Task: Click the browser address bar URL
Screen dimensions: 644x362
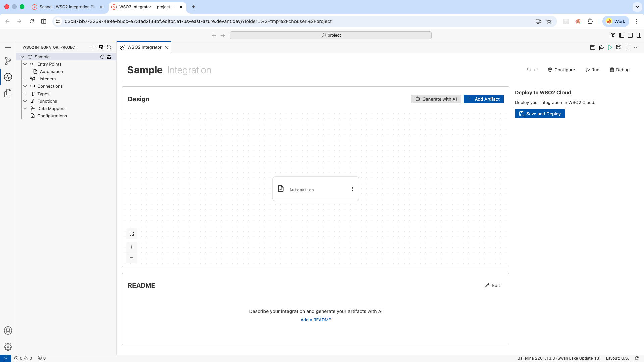Action: [198, 21]
